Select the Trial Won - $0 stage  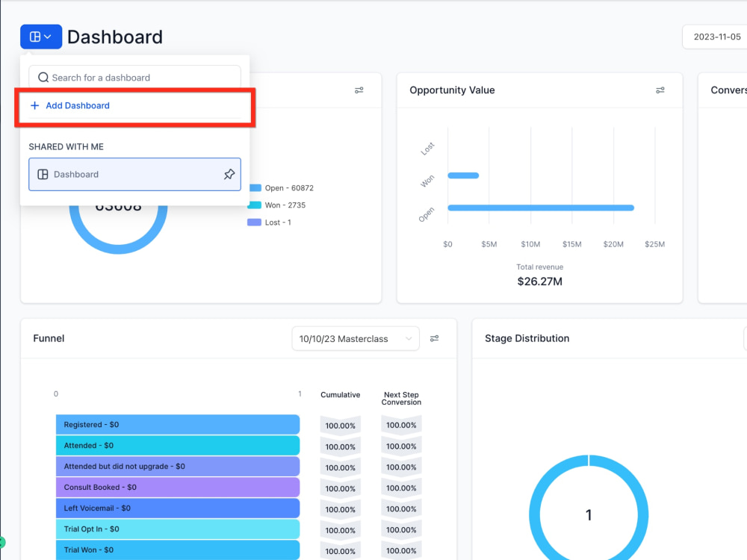(178, 550)
